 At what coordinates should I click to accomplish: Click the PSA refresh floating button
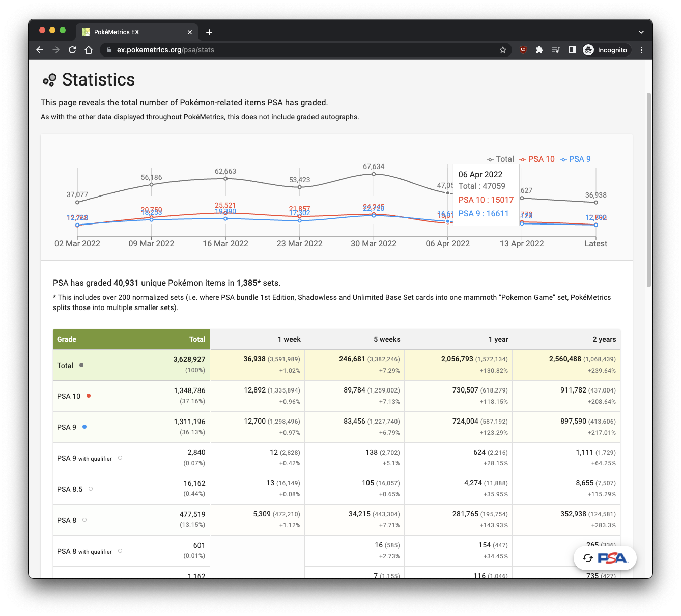pyautogui.click(x=605, y=558)
